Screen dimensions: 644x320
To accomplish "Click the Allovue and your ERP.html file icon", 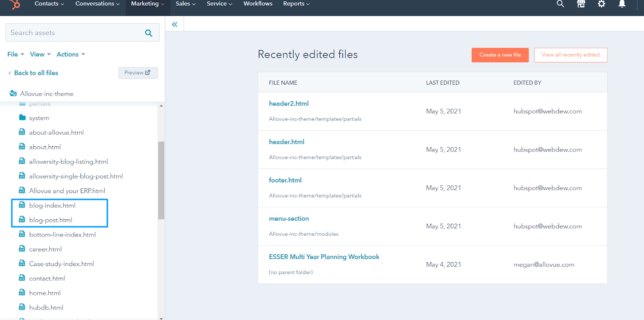I will (x=22, y=190).
